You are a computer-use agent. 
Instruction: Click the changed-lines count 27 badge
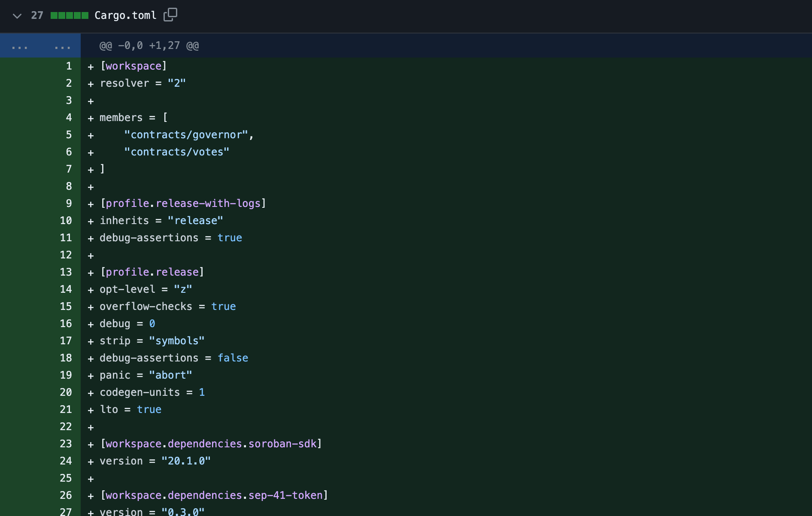[37, 15]
